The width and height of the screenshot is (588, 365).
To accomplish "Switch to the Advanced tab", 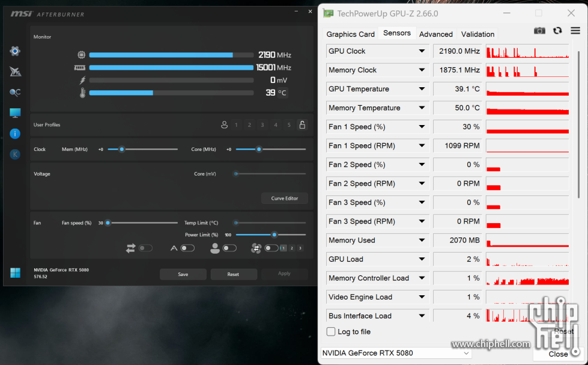I will [x=436, y=34].
